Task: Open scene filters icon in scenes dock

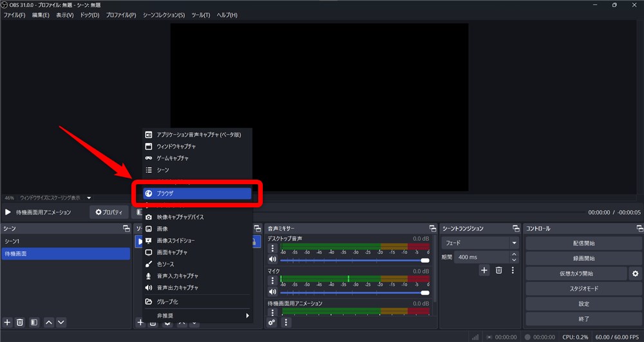Action: click(34, 322)
